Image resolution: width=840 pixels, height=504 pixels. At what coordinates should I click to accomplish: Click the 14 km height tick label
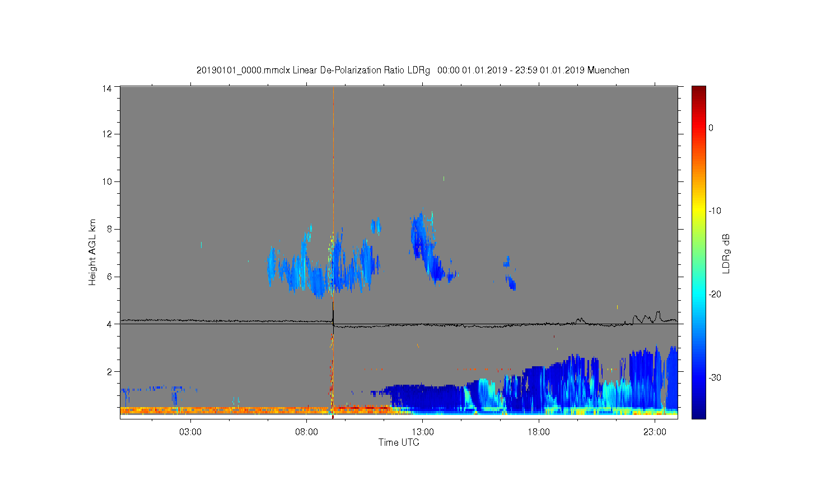[x=107, y=88]
